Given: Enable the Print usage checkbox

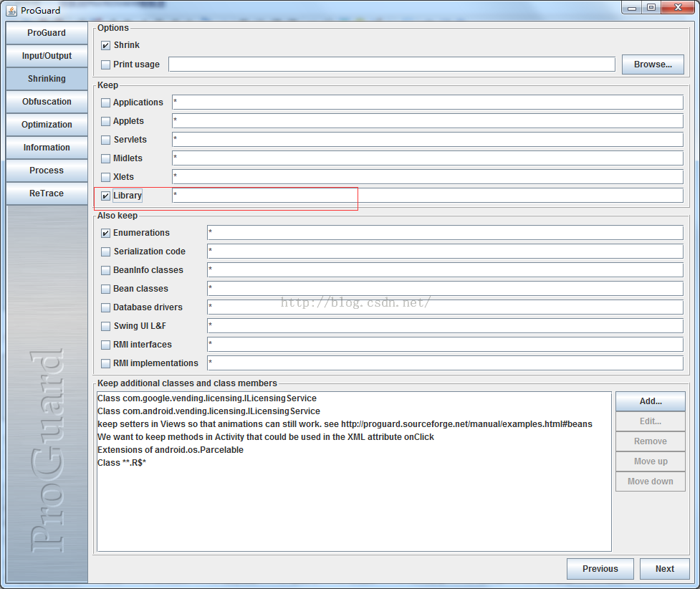Looking at the screenshot, I should pyautogui.click(x=105, y=64).
